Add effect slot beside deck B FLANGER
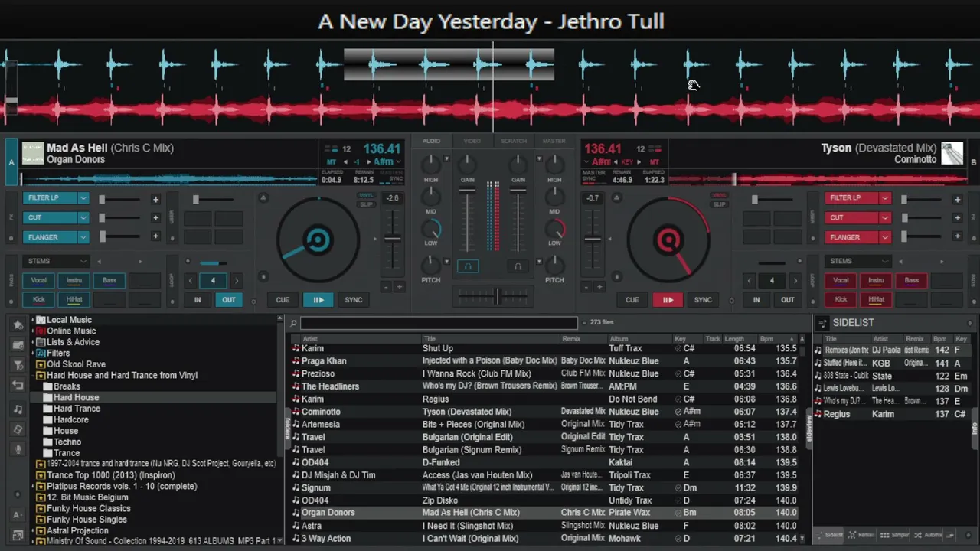Screen dimensions: 980x551 tap(957, 237)
